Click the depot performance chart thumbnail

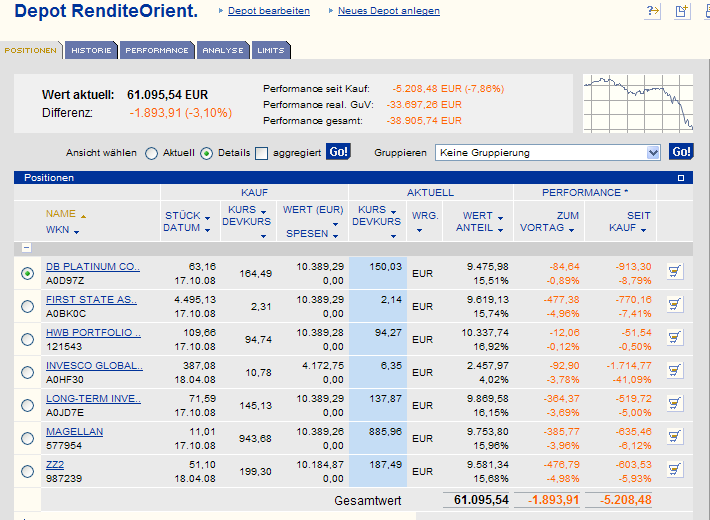click(638, 102)
